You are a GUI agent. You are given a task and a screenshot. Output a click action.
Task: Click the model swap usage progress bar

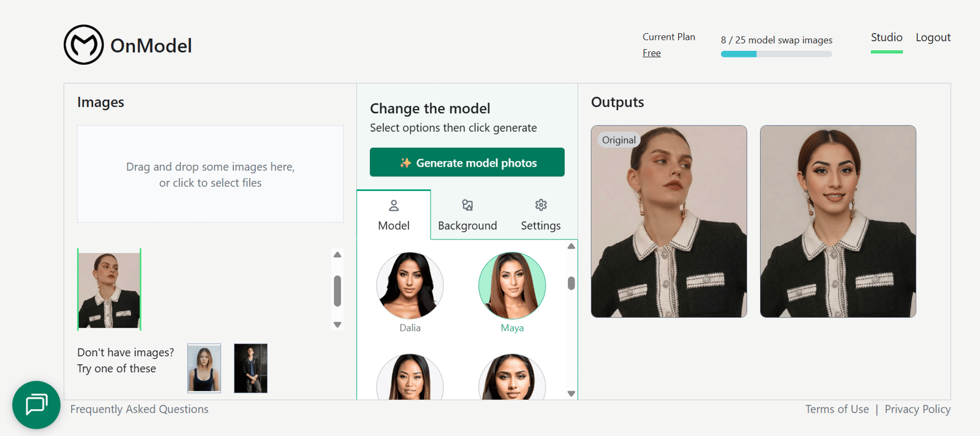(776, 54)
